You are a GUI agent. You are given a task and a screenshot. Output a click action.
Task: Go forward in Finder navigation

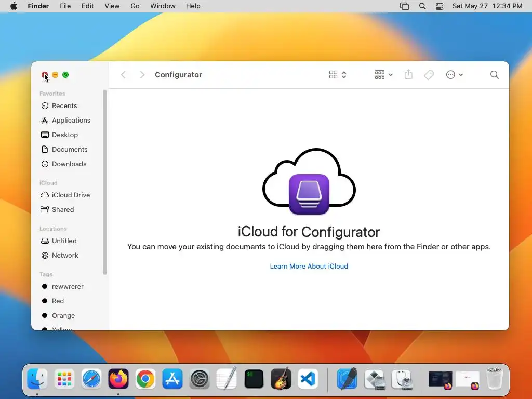click(142, 75)
